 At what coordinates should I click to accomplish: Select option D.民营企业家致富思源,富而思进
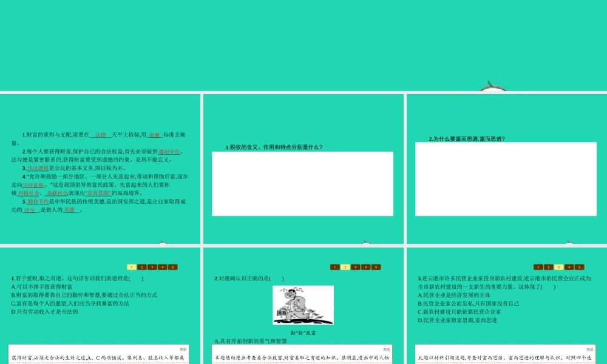(458, 320)
